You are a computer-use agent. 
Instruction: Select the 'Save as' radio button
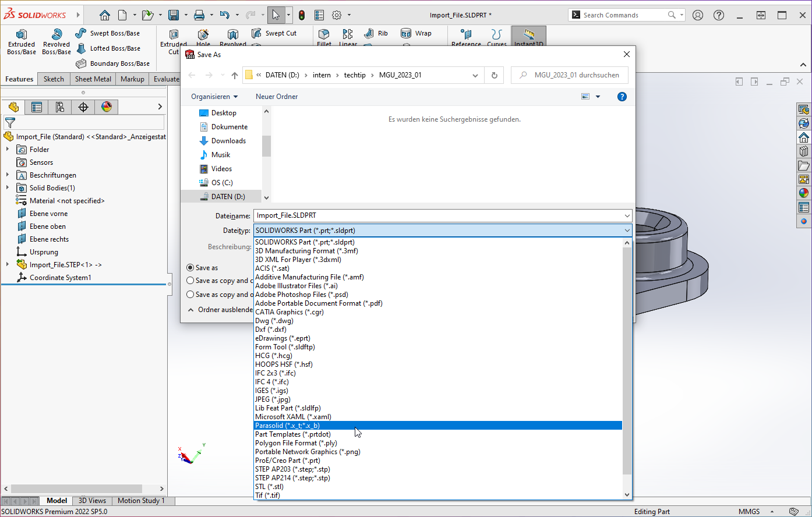(x=190, y=268)
